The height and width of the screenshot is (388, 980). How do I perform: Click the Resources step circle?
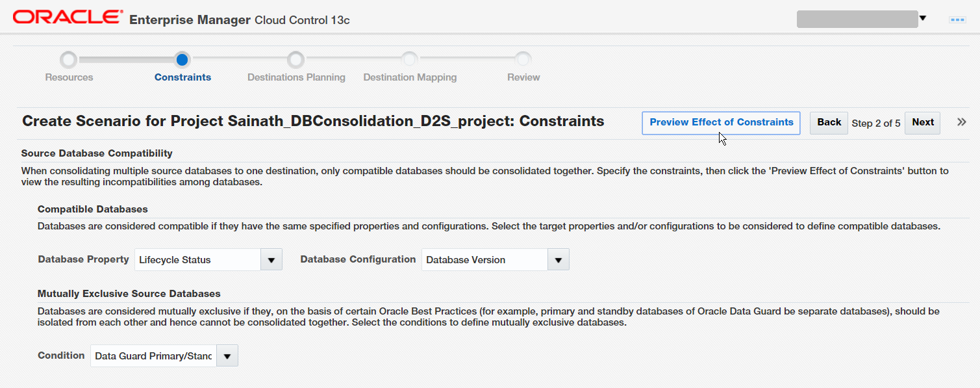(69, 60)
